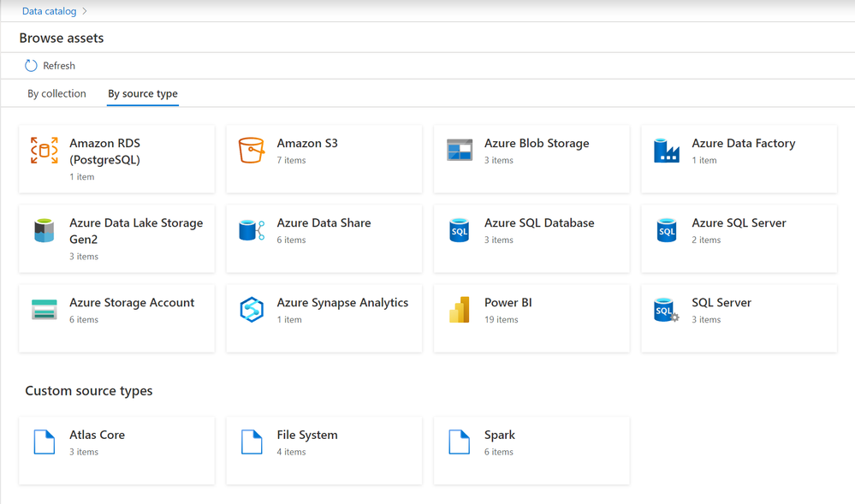Click '6 items' under Azure Data Share

291,240
